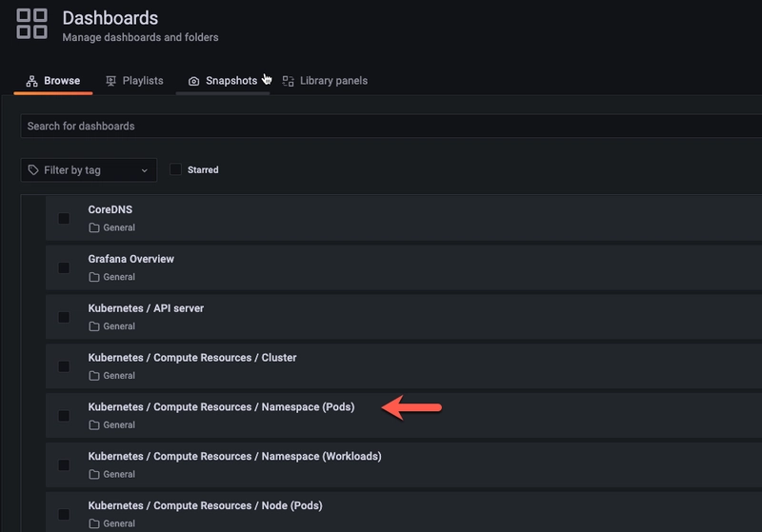Screen dimensions: 762x532
Task: Click the folder icon under CoreDNS
Action: pyautogui.click(x=93, y=228)
